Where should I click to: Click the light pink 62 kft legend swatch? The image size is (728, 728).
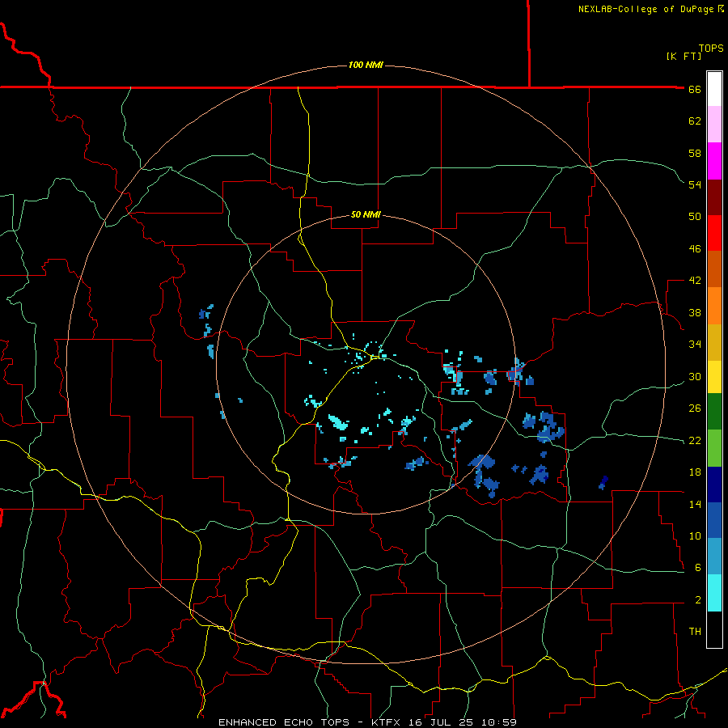(714, 124)
